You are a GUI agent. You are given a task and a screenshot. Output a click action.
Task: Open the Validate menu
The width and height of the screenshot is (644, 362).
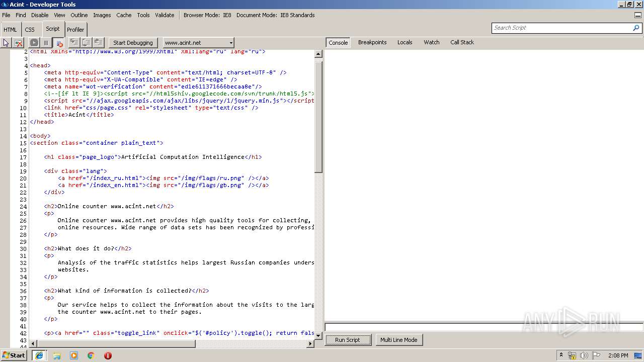[165, 15]
